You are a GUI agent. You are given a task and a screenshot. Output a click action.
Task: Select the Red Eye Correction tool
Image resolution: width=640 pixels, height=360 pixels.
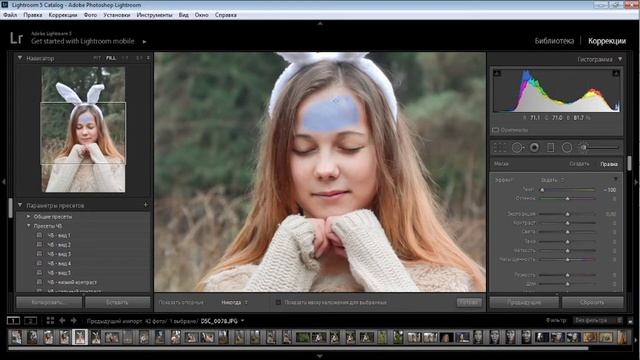[534, 147]
